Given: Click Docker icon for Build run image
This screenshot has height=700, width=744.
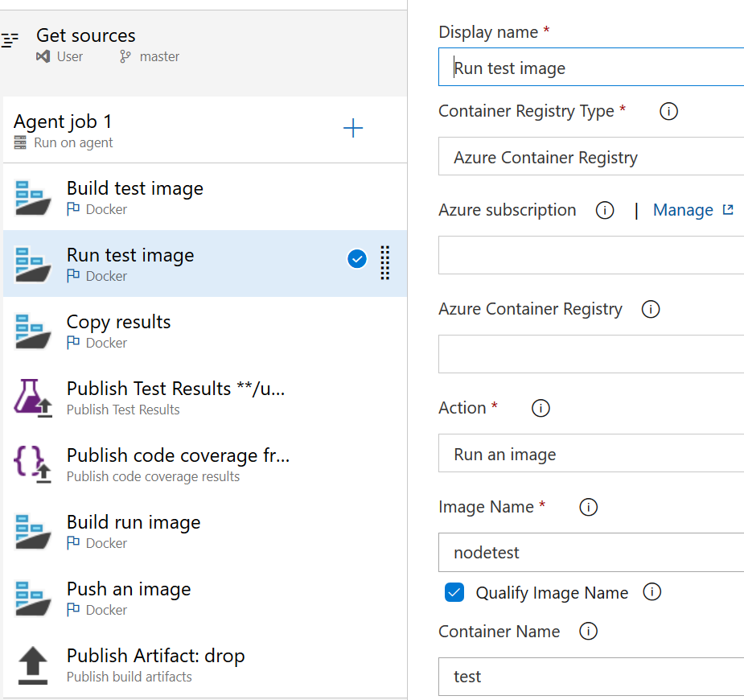Looking at the screenshot, I should [33, 532].
